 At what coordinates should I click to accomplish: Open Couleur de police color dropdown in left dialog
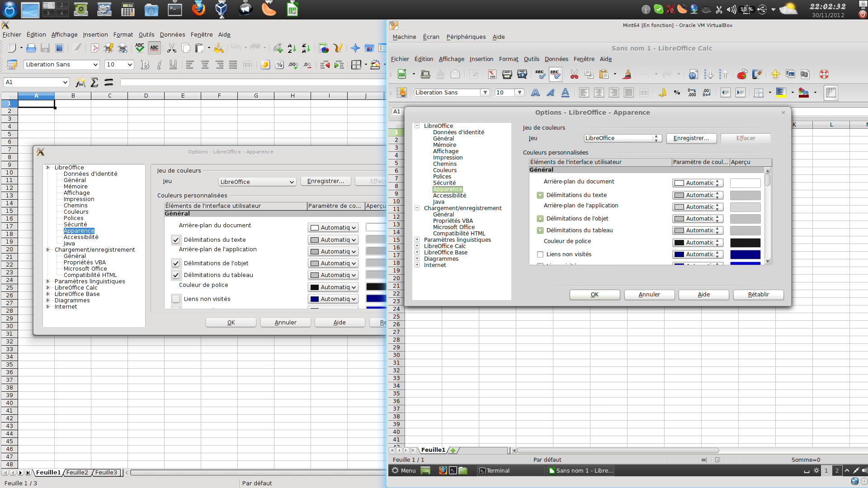tap(333, 287)
